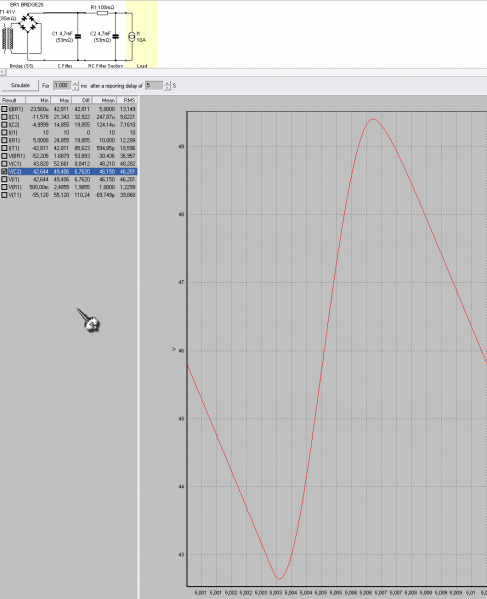This screenshot has height=599, width=487.
Task: Select the BR1 bridge rectifier symbol
Action: [28, 23]
